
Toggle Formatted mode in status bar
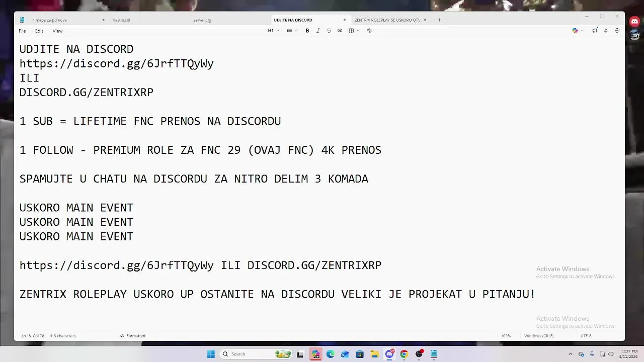[132, 336]
